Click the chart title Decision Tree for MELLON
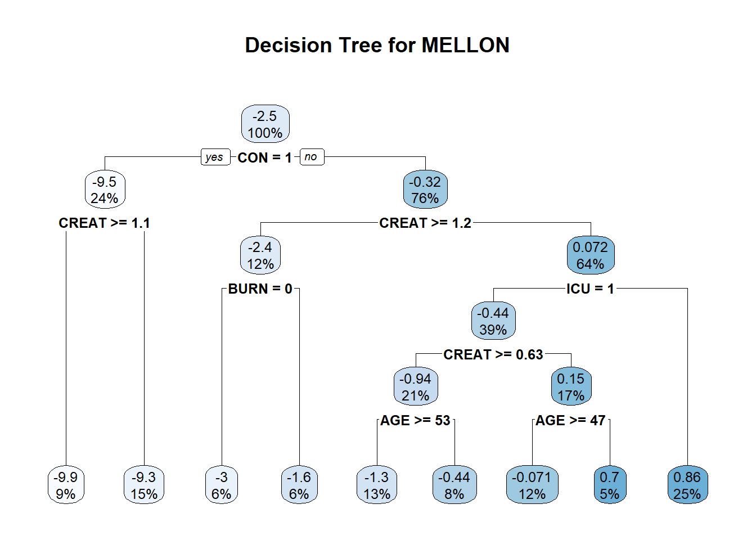The image size is (756, 540). pos(377,46)
